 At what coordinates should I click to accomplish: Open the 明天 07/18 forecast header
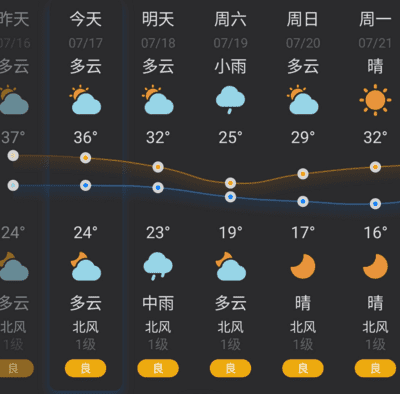[x=158, y=30]
